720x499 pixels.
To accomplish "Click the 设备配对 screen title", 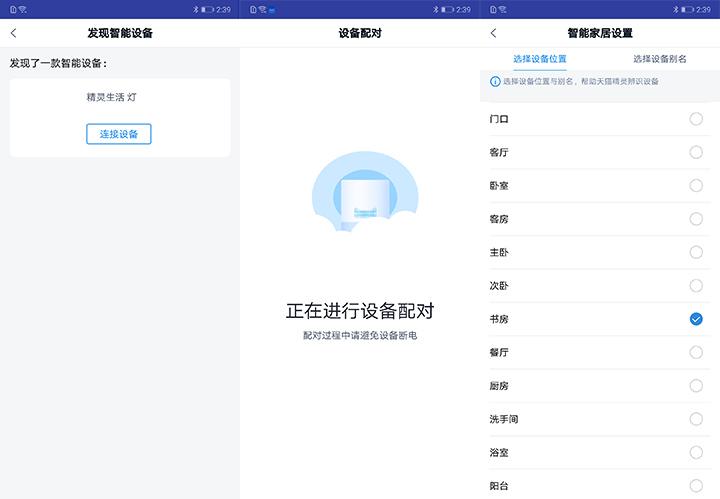I will click(x=360, y=33).
